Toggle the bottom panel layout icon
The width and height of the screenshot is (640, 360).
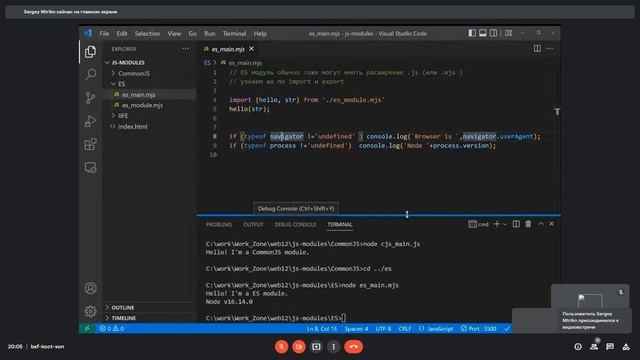(482, 33)
